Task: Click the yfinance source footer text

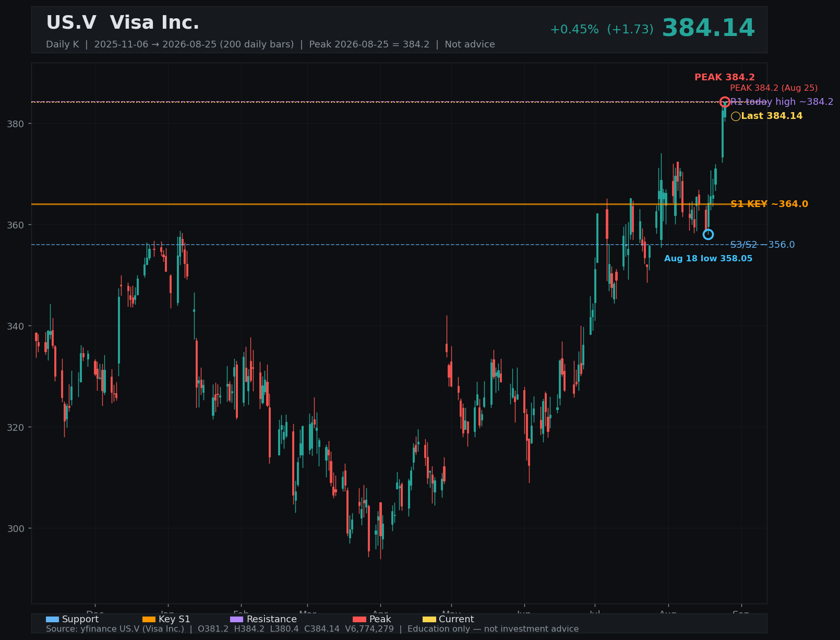Action: point(312,629)
